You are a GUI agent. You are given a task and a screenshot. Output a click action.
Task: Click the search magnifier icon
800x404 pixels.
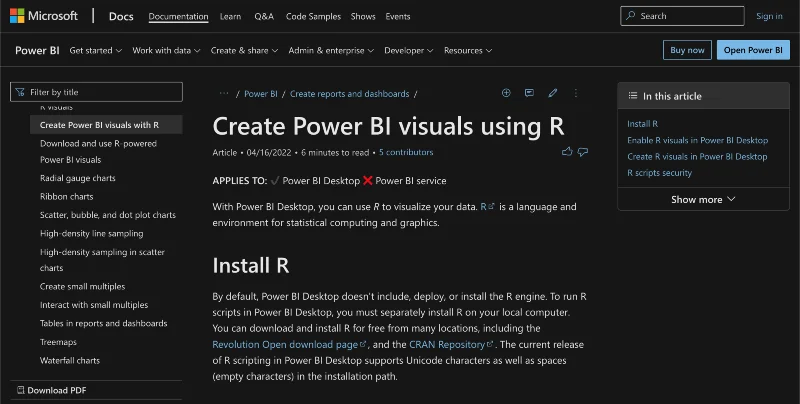(x=631, y=16)
